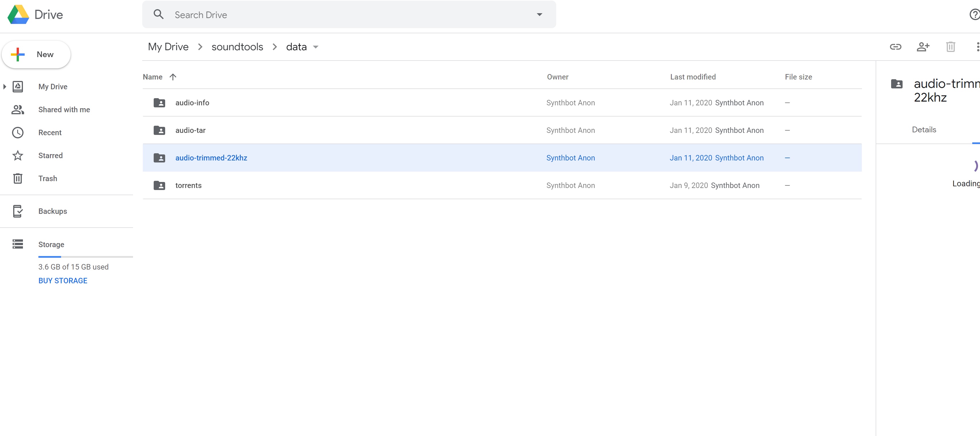Select the audio-tar folder row
Screen dimensions: 980x436
click(342, 130)
